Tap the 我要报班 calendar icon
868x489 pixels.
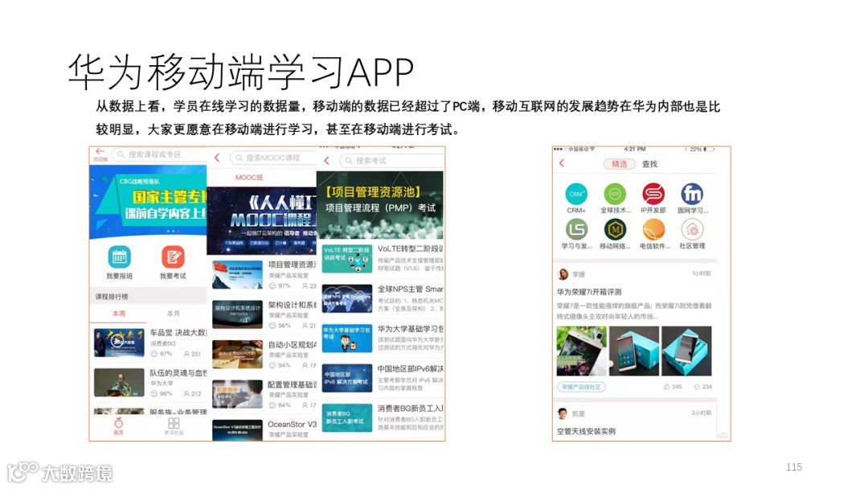tap(119, 257)
